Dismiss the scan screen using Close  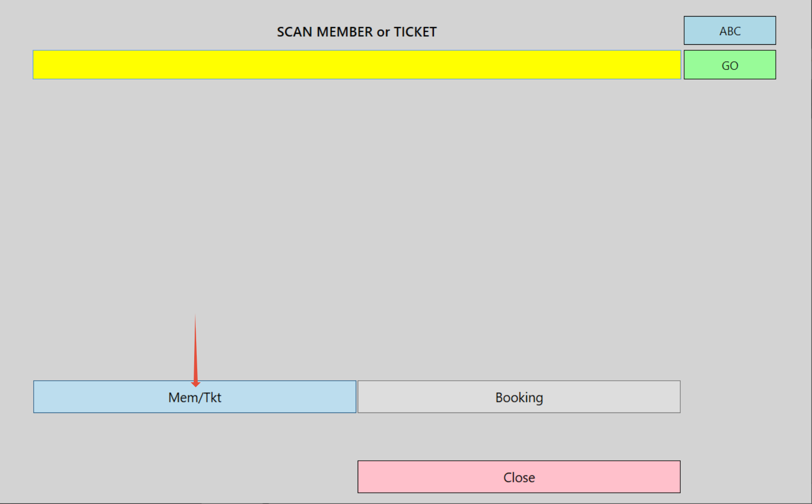click(519, 477)
